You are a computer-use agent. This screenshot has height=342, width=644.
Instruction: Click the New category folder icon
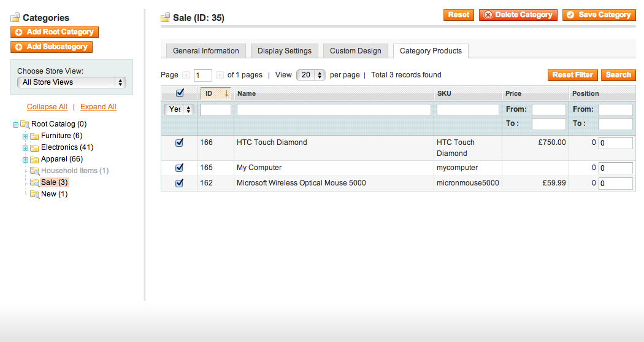pyautogui.click(x=34, y=194)
